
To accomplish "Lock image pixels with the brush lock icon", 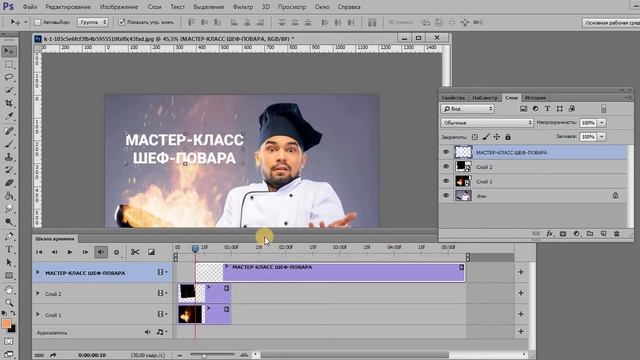I will pyautogui.click(x=486, y=137).
